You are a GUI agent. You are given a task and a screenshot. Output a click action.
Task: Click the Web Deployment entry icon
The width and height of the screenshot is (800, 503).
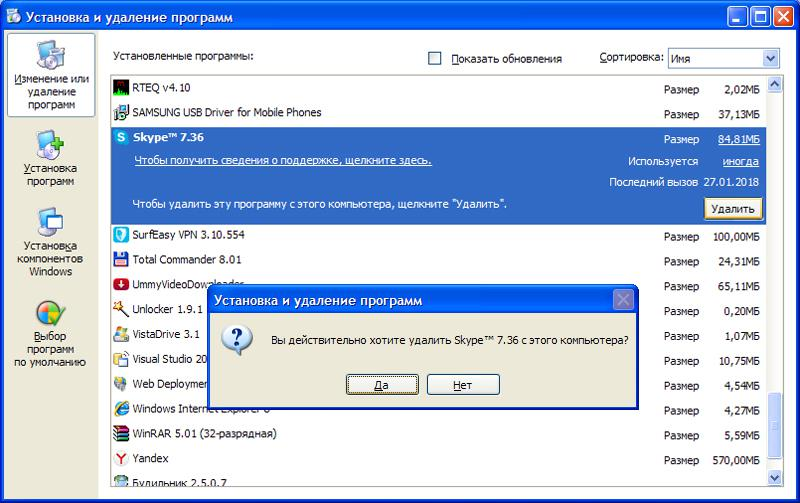(x=121, y=384)
